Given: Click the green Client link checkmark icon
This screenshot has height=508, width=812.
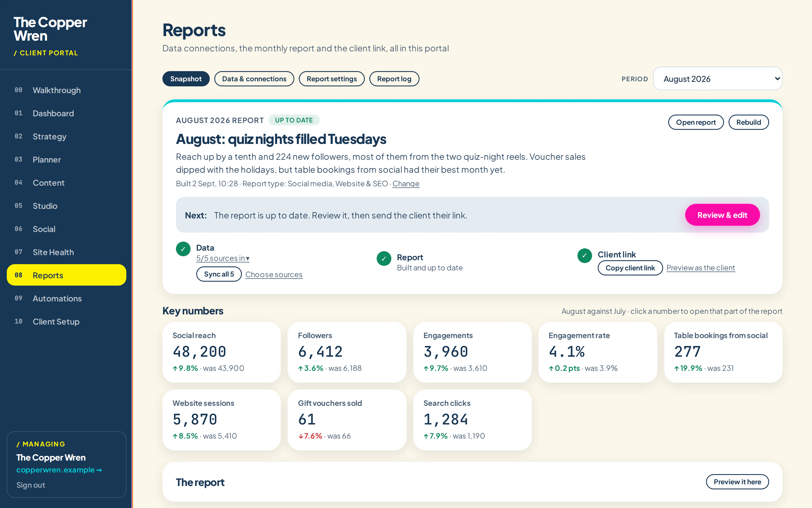Looking at the screenshot, I should [x=584, y=255].
